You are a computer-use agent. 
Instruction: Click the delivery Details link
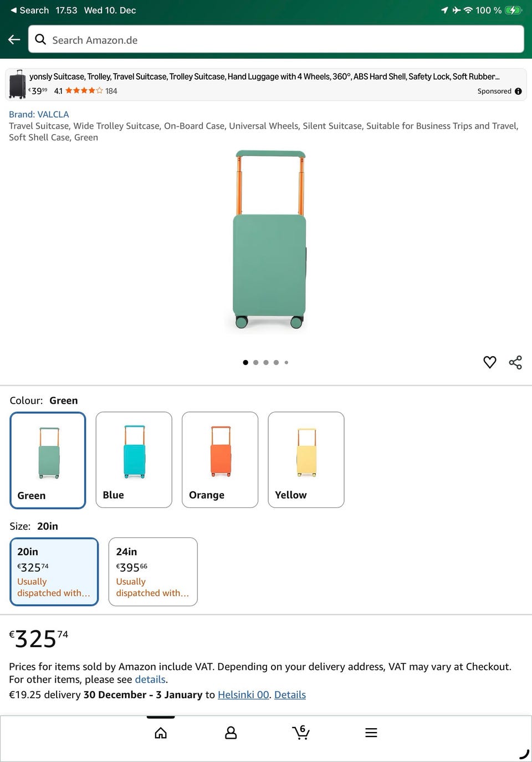point(290,695)
